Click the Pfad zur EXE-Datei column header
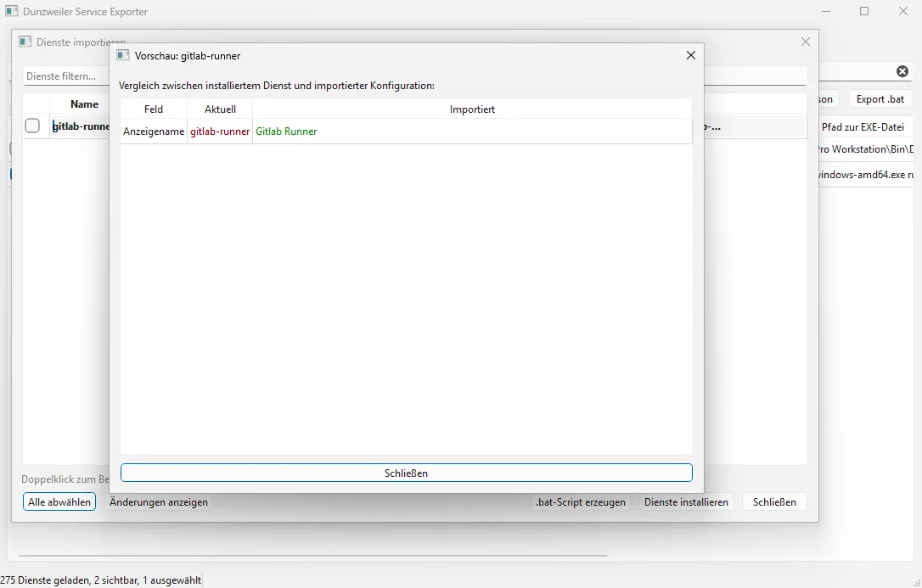The width and height of the screenshot is (922, 588). [862, 126]
